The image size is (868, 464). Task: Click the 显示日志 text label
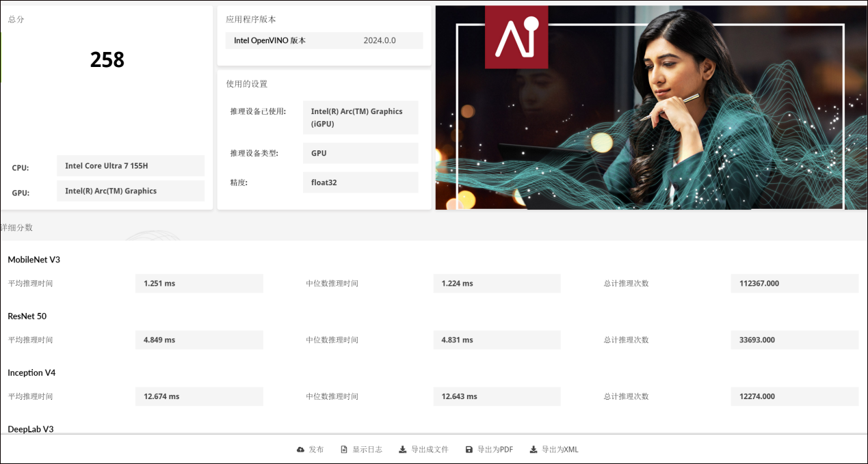point(367,450)
